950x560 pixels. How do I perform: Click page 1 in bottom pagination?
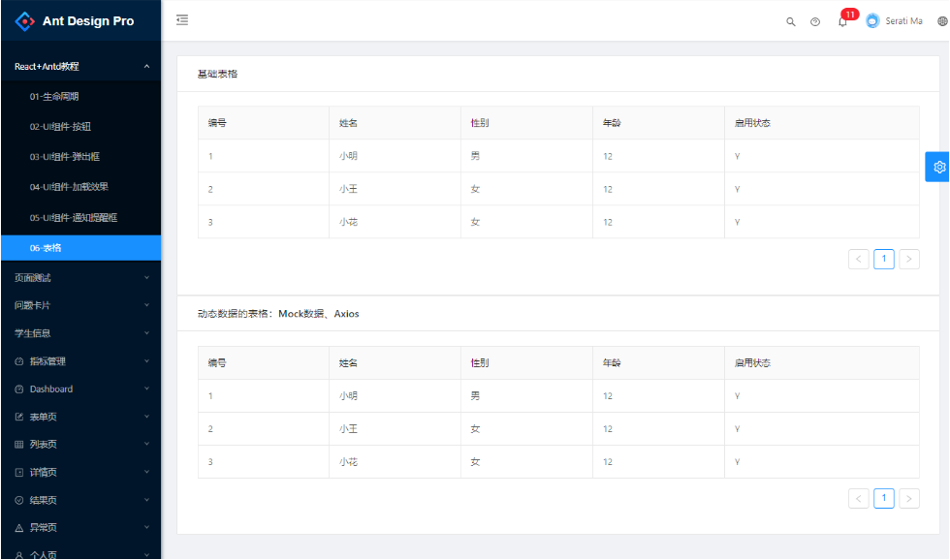883,497
